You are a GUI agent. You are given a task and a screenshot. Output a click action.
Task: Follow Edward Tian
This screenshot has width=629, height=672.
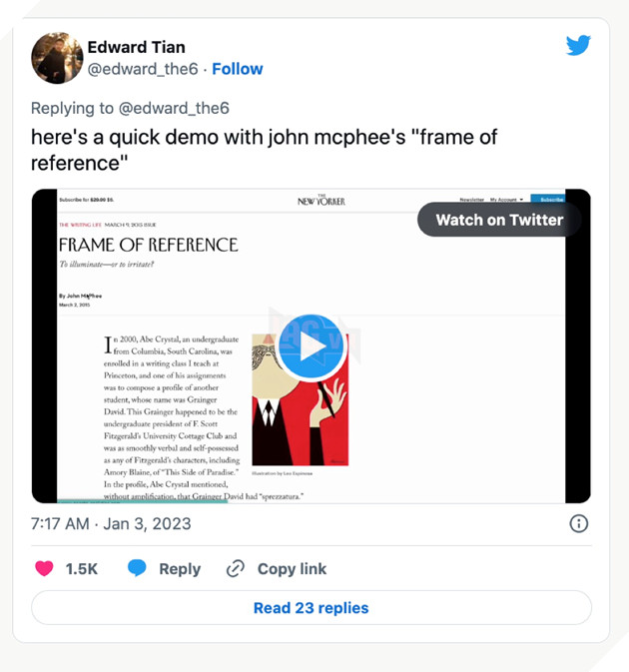pos(238,69)
